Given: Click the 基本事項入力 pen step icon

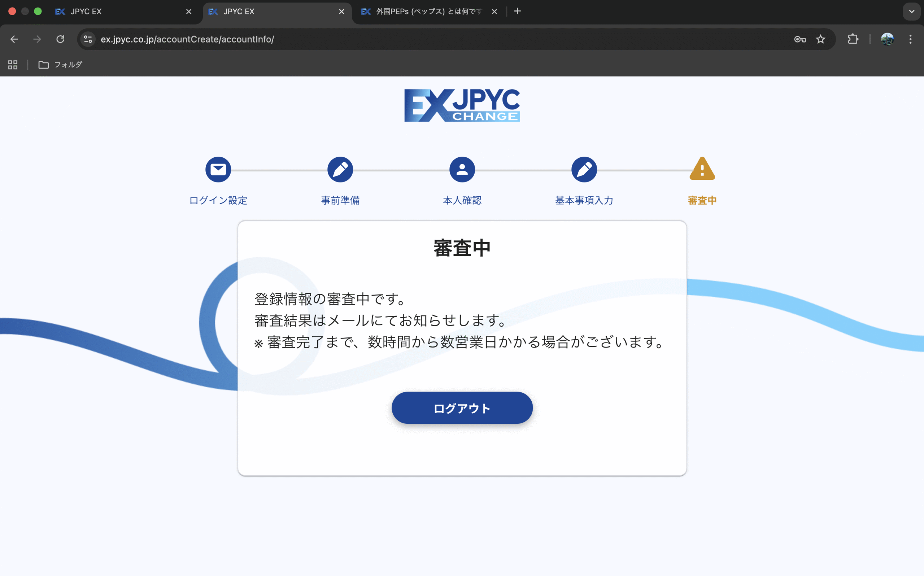Looking at the screenshot, I should (584, 169).
